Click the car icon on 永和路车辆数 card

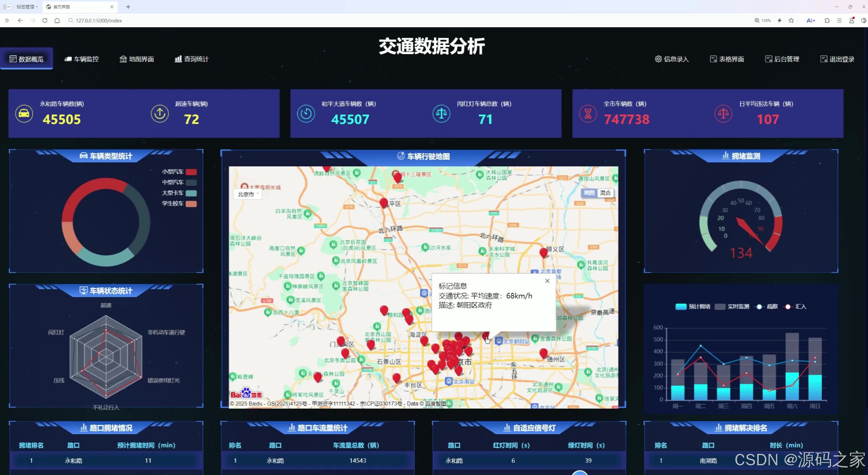point(24,113)
